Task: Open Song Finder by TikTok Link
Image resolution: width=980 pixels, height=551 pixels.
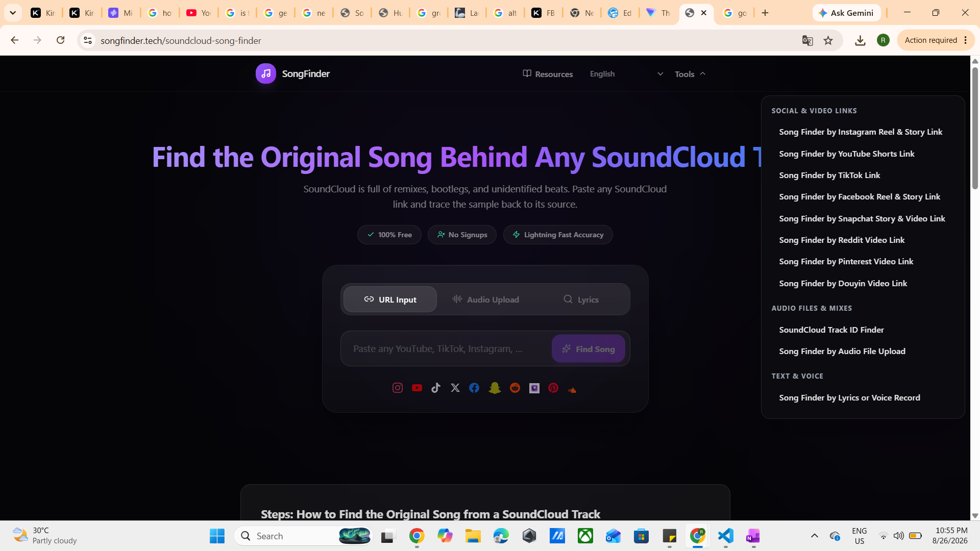Action: click(829, 176)
